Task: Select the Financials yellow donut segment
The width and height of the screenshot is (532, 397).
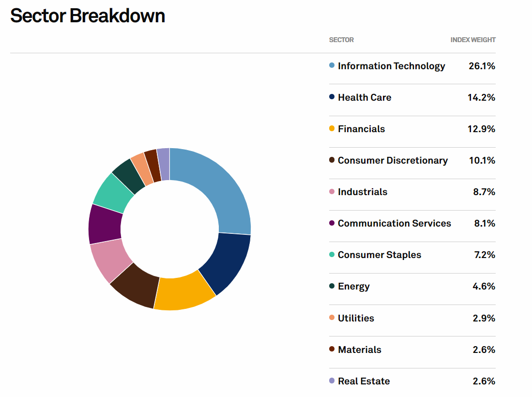Action: tap(183, 293)
